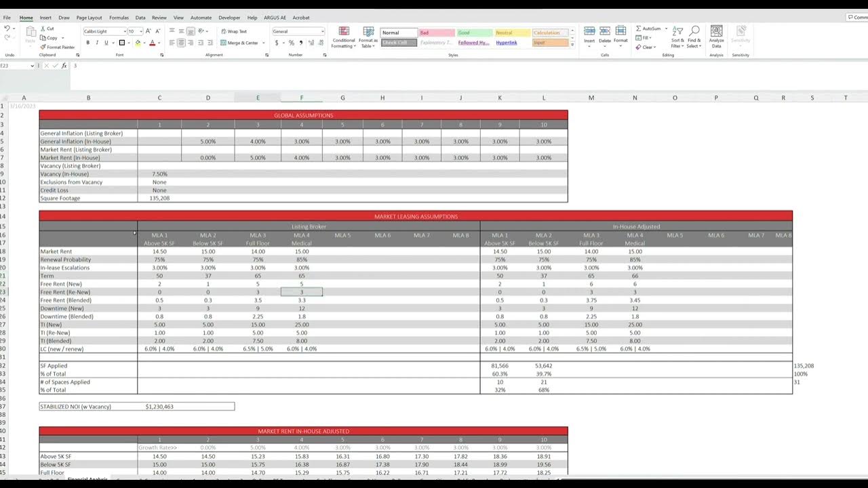Apply Percent Style format
The image size is (868, 488).
[292, 43]
